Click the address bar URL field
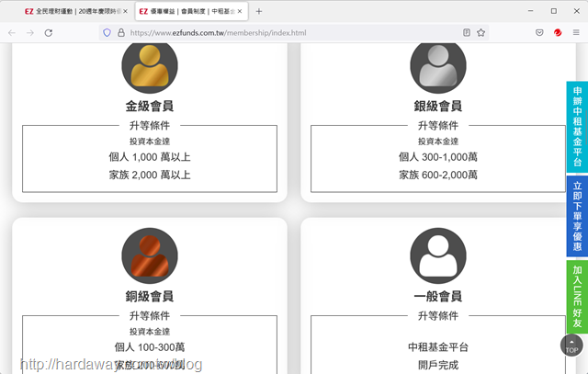Viewport: 588px width, 374px height. click(x=292, y=33)
